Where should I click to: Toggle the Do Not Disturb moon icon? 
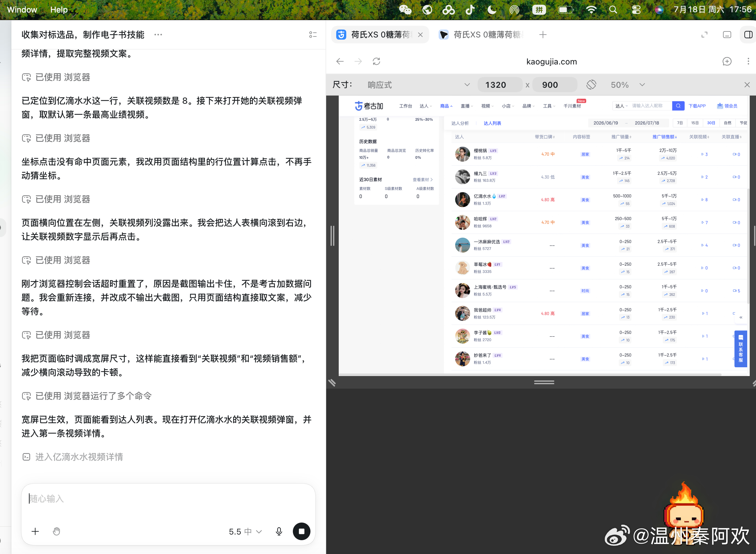click(x=492, y=10)
